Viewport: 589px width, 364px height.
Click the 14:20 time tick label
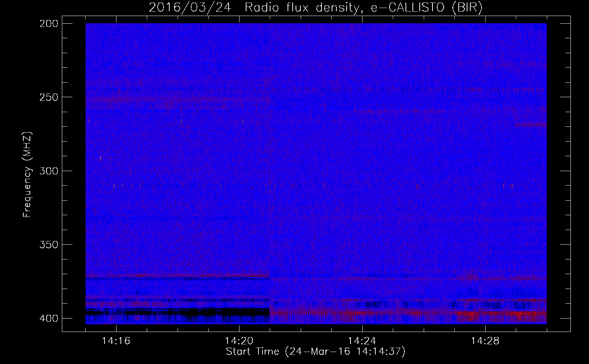(x=239, y=341)
